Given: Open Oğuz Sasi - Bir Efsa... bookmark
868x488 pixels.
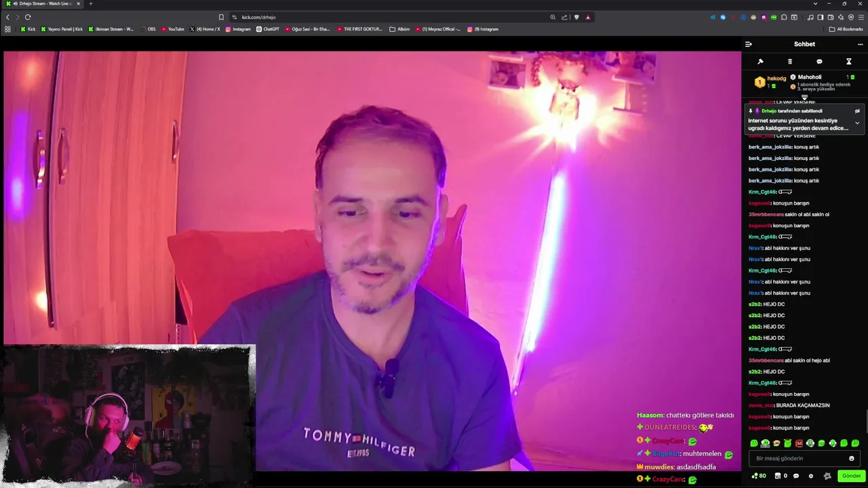Looking at the screenshot, I should pos(307,29).
